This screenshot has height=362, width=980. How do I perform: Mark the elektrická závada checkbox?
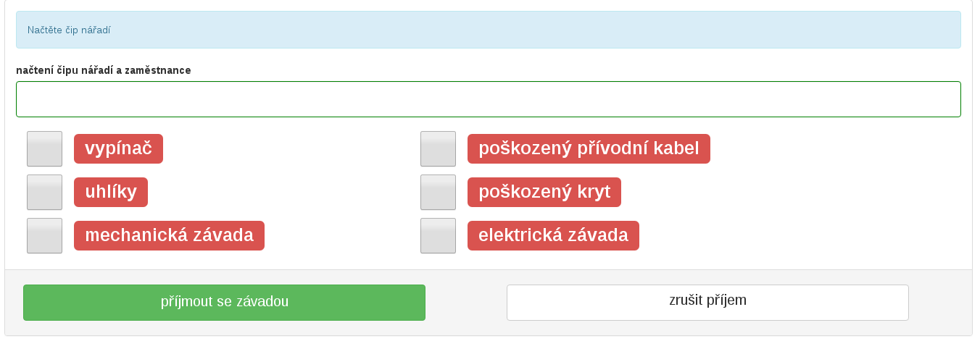[438, 236]
